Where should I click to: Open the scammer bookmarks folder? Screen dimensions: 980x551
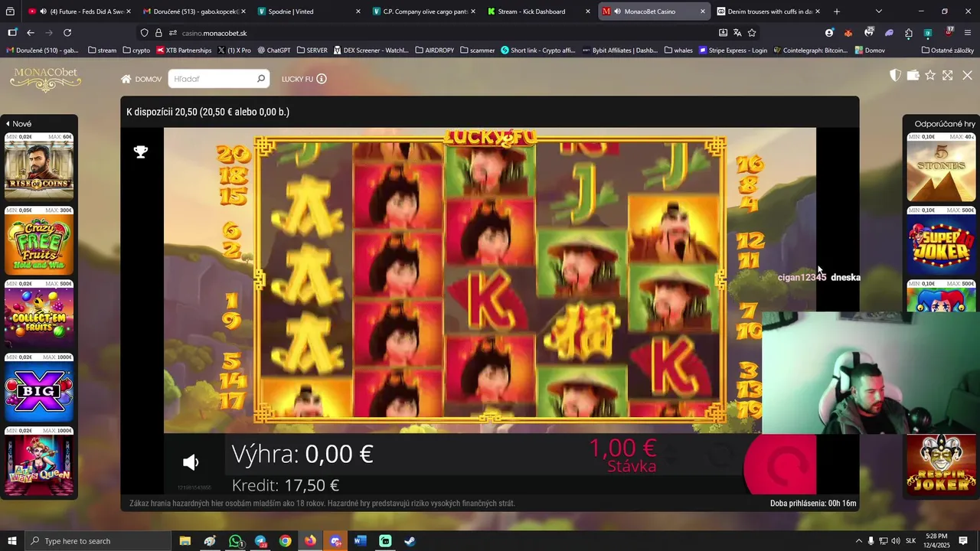[476, 51]
